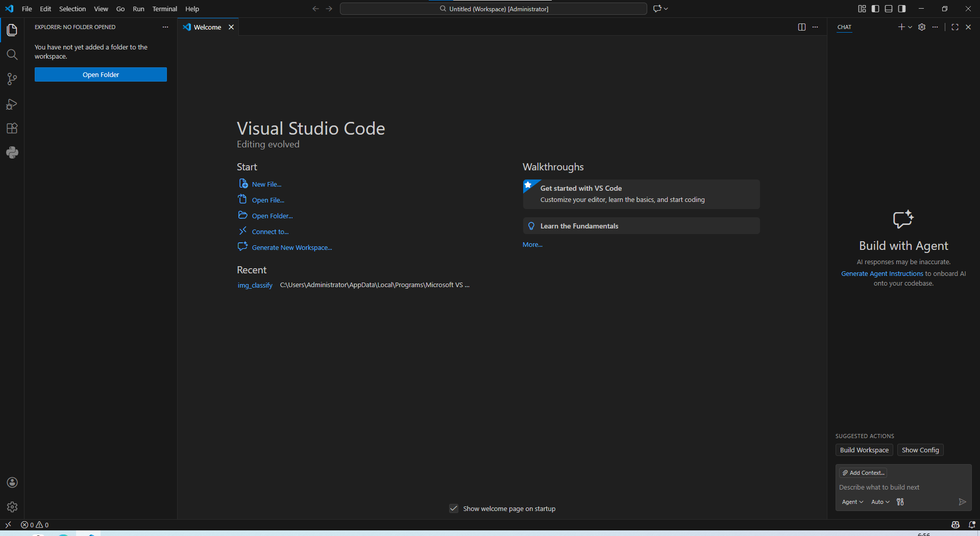980x536 pixels.
Task: Open the Accounts menu icon
Action: [x=12, y=482]
